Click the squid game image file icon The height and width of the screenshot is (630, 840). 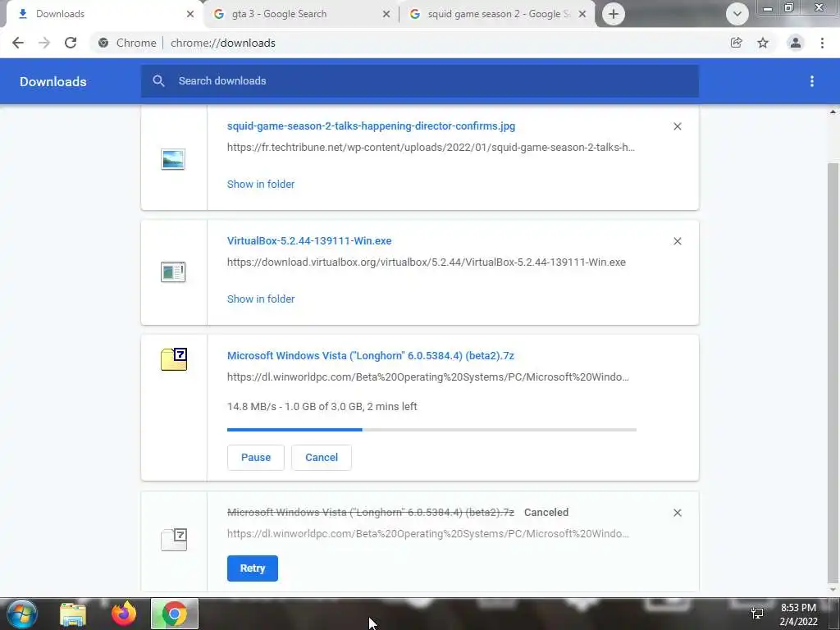click(x=173, y=159)
